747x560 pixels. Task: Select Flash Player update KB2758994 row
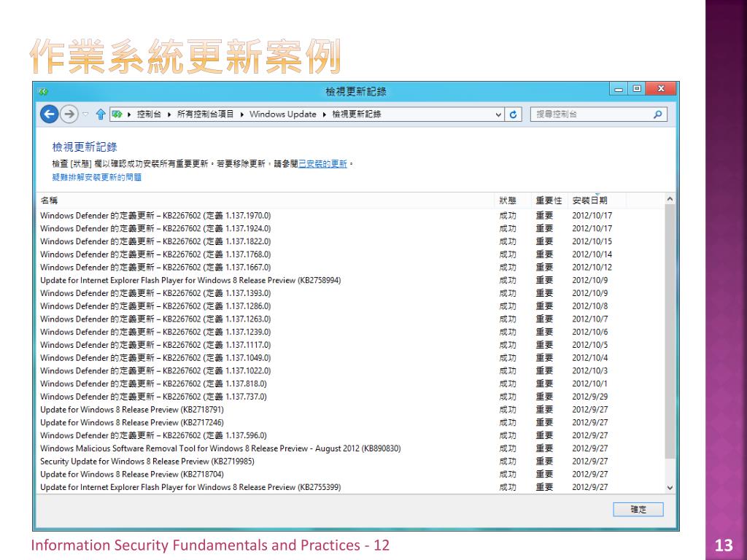pos(351,280)
